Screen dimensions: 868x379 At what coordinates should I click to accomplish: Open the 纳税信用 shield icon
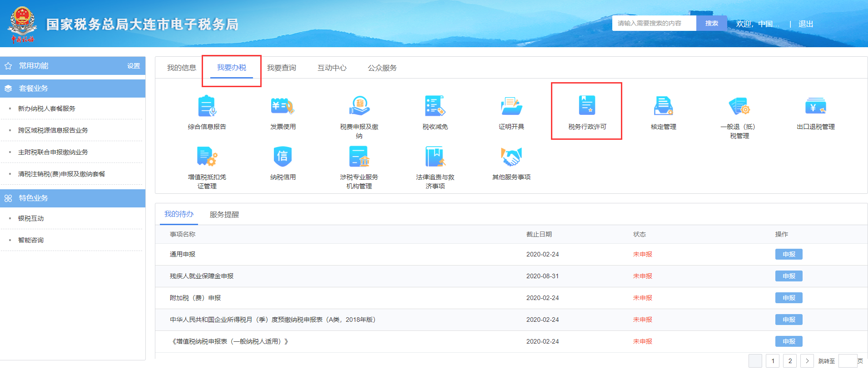[283, 157]
